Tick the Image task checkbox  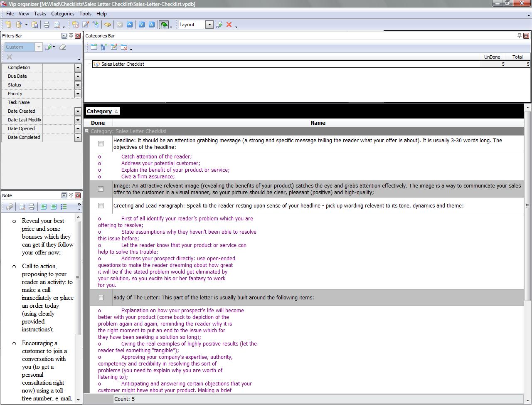(101, 189)
